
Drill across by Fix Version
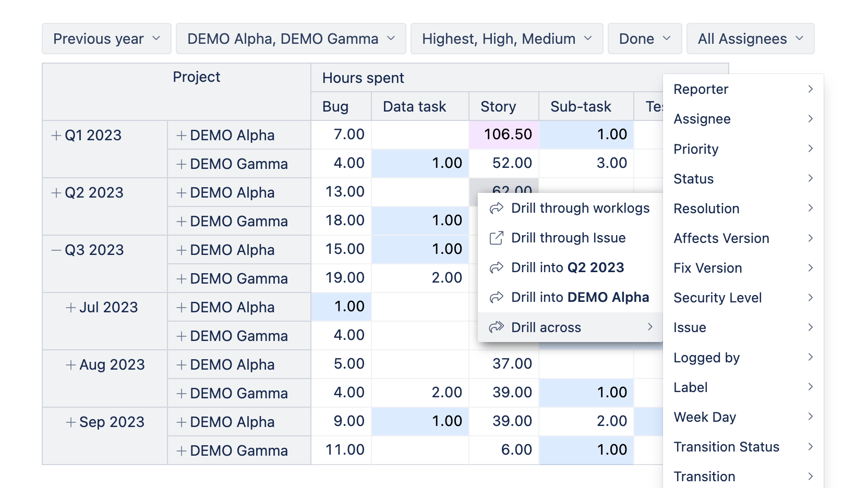pos(743,268)
